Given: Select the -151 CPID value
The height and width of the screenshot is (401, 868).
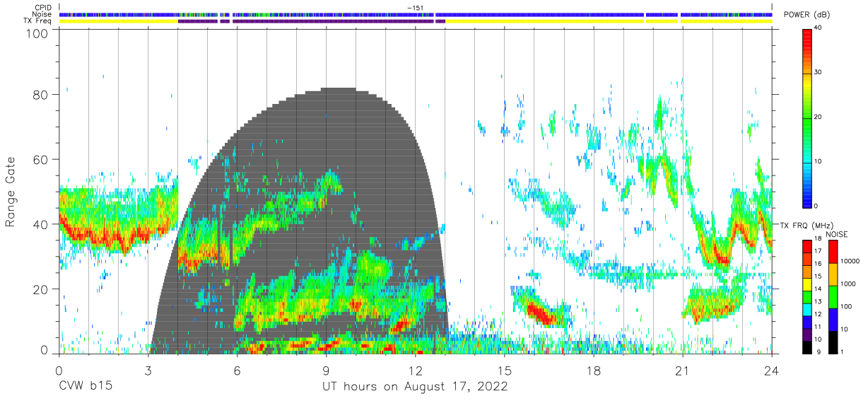Looking at the screenshot, I should pyautogui.click(x=416, y=8).
